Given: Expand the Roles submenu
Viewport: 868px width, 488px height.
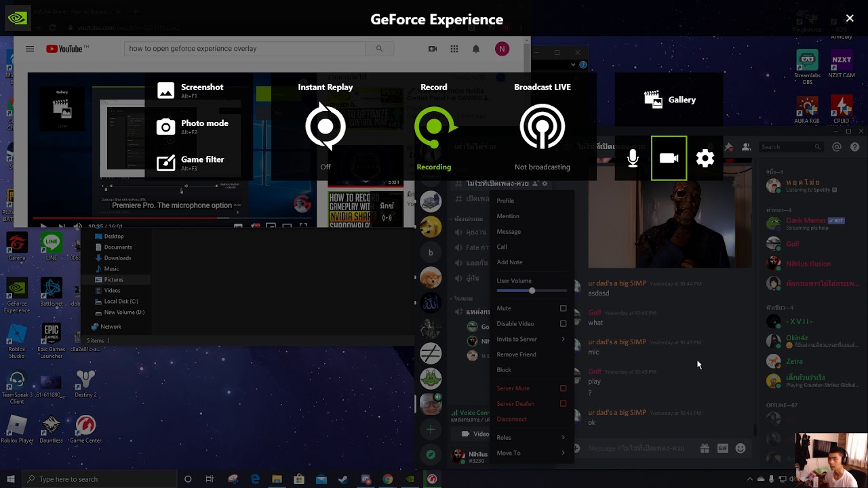Looking at the screenshot, I should click(x=531, y=437).
